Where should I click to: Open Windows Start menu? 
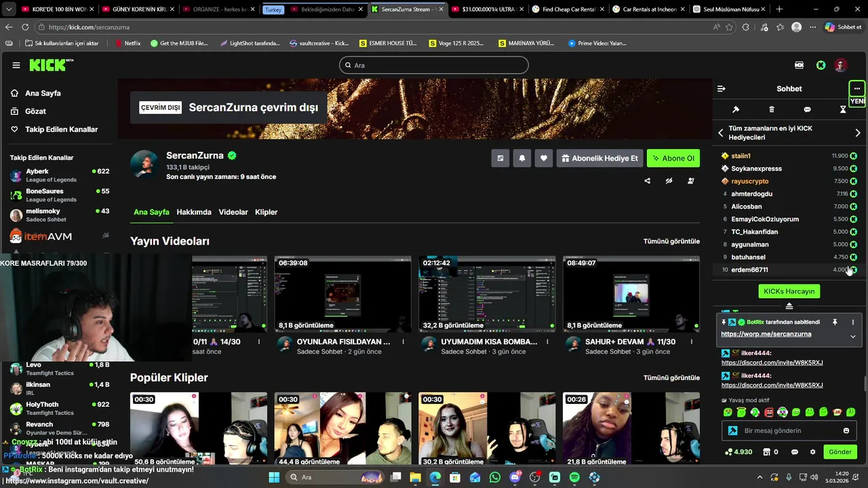coord(274,477)
